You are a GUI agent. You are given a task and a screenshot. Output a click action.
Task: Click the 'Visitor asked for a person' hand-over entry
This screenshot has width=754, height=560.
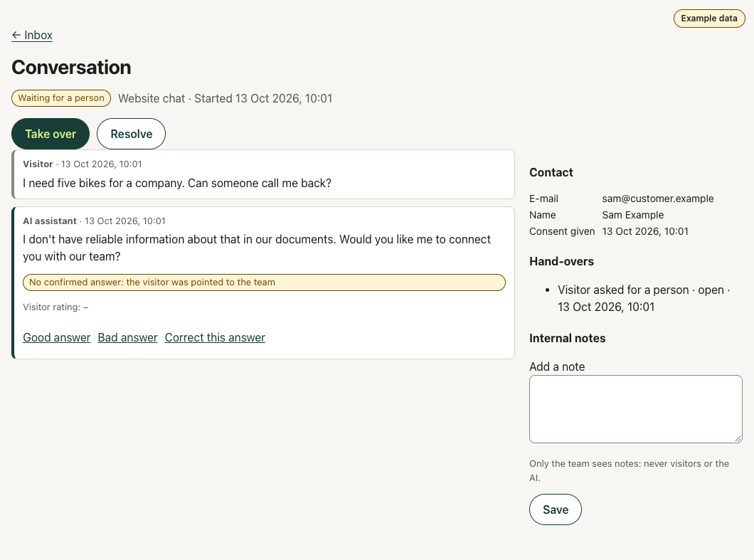(x=644, y=298)
